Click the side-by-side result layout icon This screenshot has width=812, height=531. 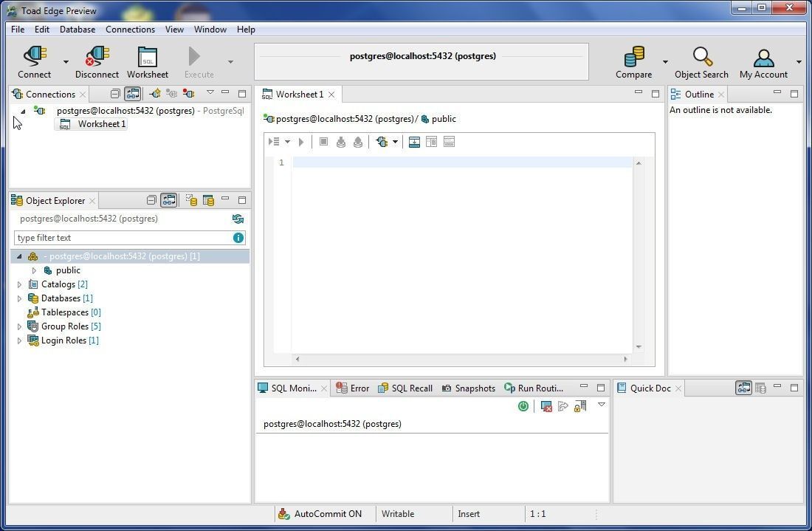click(431, 141)
